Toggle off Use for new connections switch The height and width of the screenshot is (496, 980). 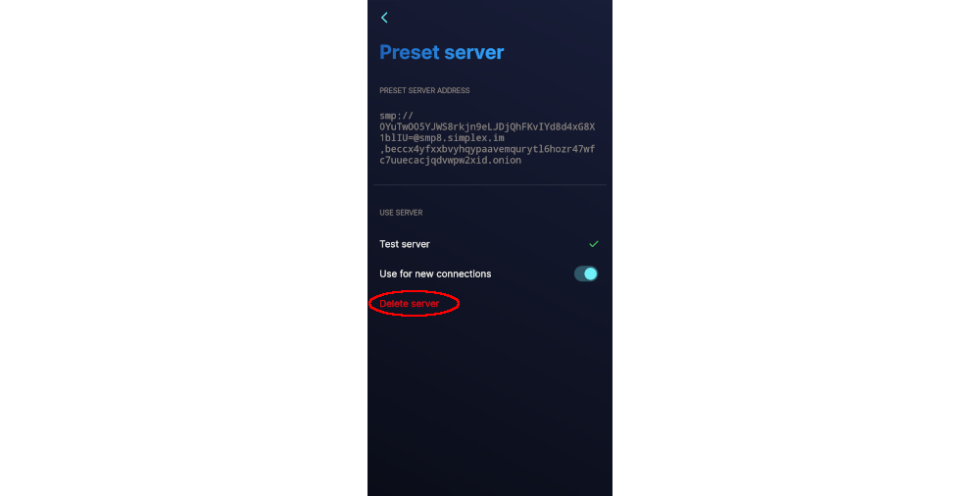pyautogui.click(x=586, y=273)
